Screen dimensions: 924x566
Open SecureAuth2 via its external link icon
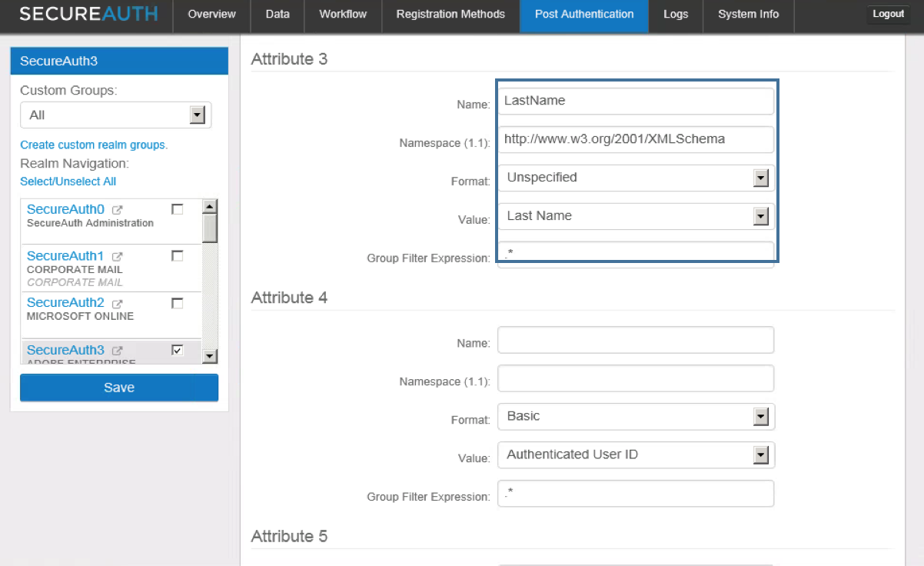pyautogui.click(x=118, y=301)
